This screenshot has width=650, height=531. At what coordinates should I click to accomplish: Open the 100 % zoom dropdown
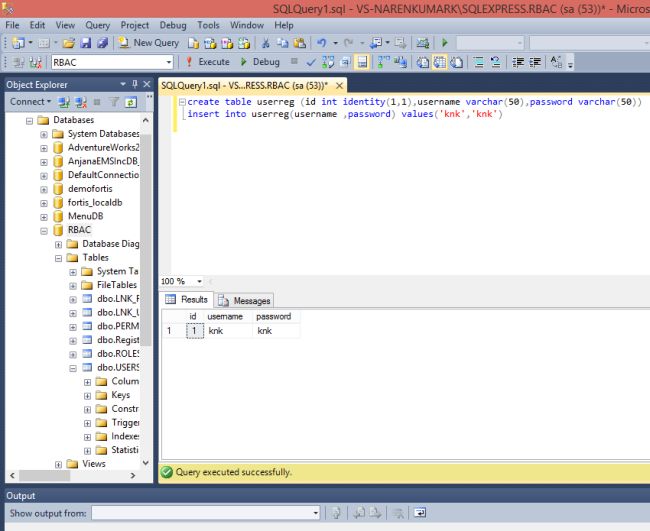[199, 282]
